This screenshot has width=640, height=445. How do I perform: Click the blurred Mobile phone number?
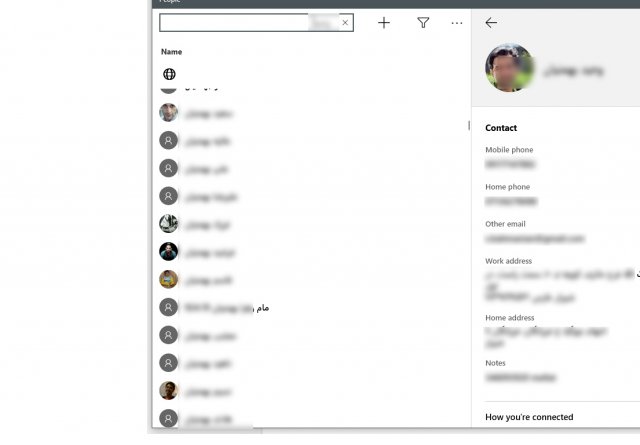coord(510,164)
